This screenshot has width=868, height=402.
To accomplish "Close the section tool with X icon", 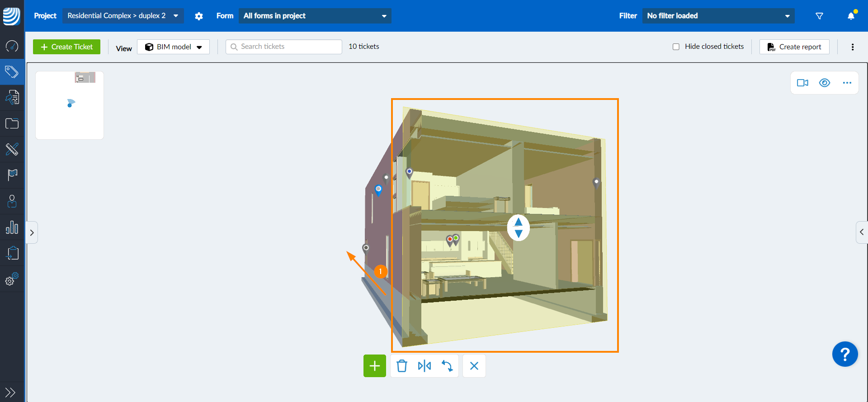I will [x=474, y=366].
